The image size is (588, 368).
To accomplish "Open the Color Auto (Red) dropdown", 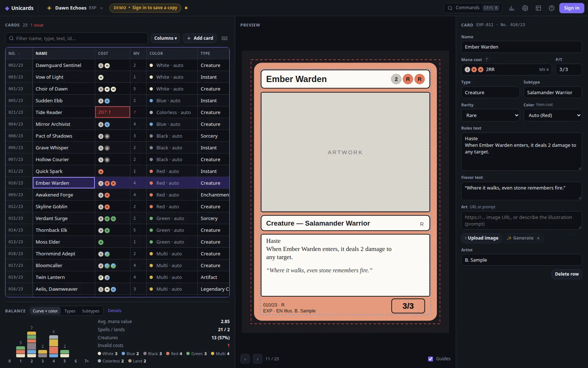I will coord(553,115).
